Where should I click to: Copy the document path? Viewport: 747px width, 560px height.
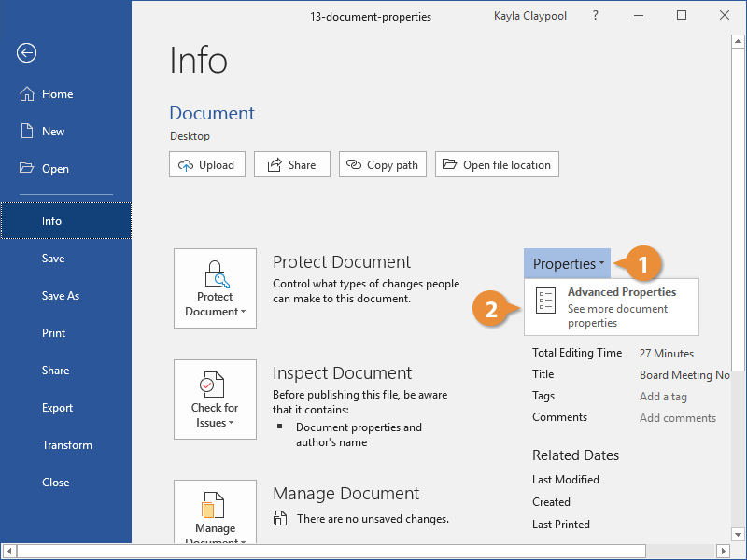[382, 165]
